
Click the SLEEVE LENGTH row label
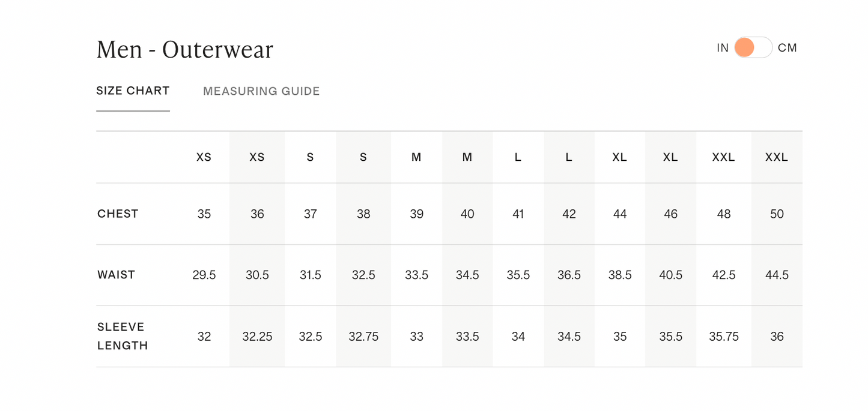[x=122, y=336]
